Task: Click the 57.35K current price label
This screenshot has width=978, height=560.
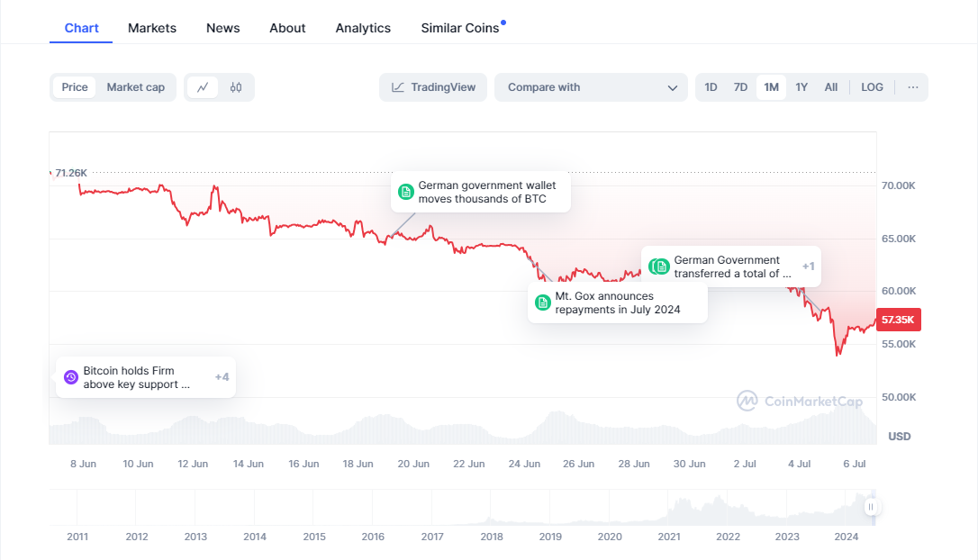Action: pyautogui.click(x=898, y=320)
